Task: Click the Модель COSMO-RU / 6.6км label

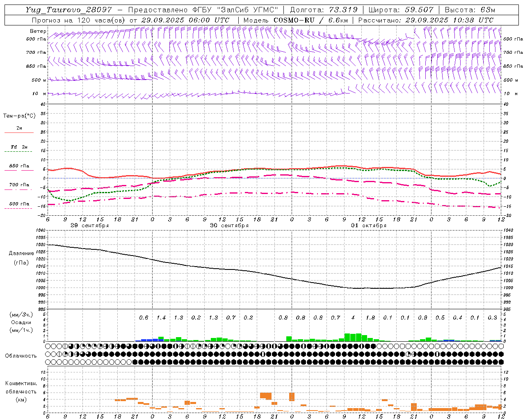Action: click(296, 20)
